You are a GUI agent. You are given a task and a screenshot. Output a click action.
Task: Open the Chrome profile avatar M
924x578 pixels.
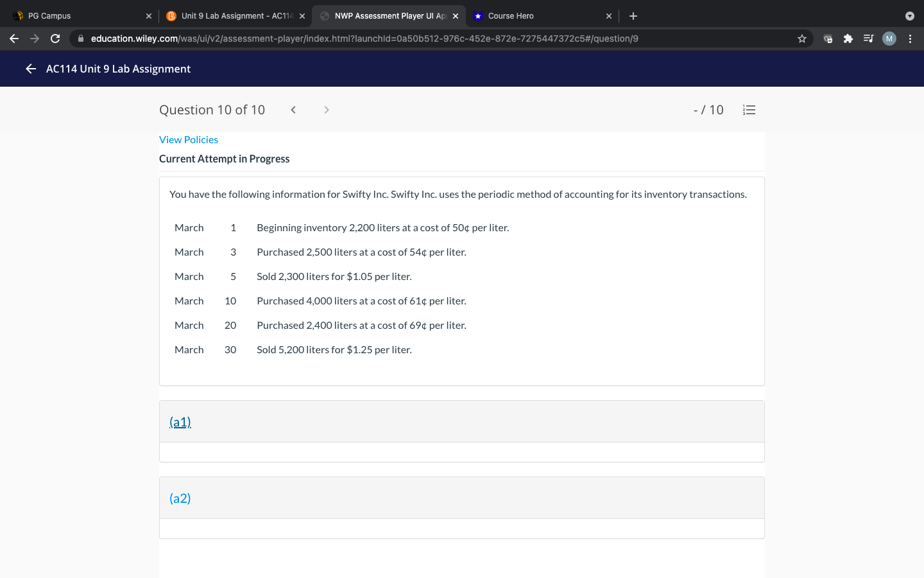(889, 39)
